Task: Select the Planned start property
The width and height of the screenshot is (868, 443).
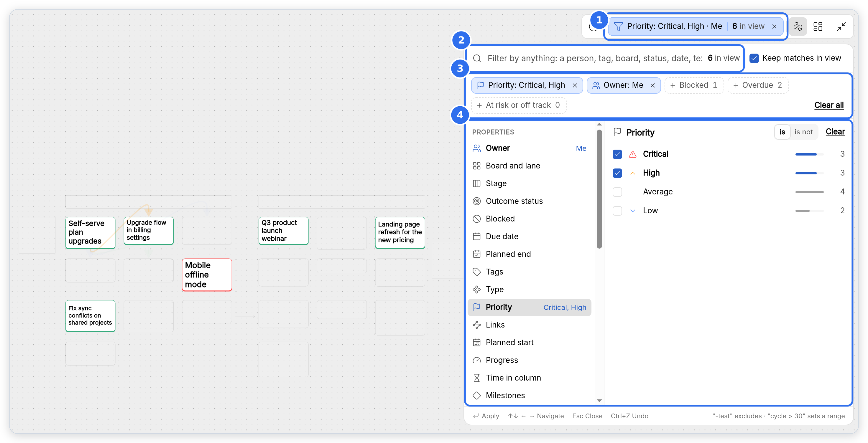Action: pyautogui.click(x=529, y=343)
